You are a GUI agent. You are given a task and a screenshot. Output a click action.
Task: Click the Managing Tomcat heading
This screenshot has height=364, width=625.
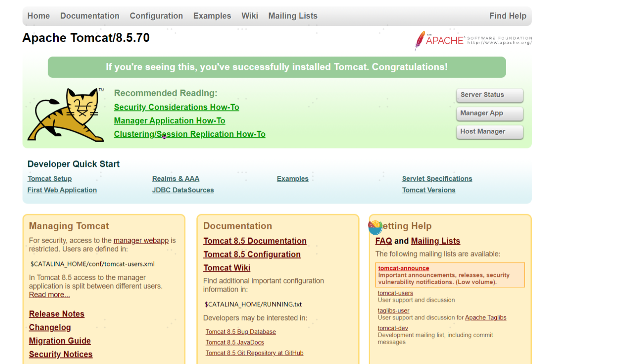click(x=69, y=226)
